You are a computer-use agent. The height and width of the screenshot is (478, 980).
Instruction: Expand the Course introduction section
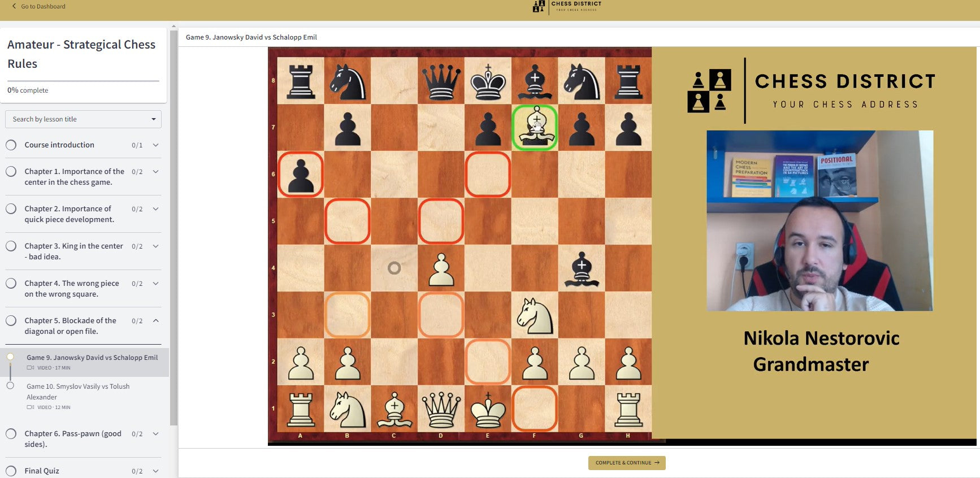coord(155,145)
